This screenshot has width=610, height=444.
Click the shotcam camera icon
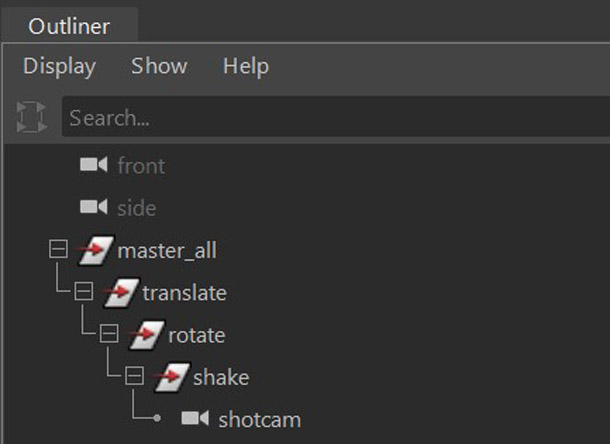point(195,419)
